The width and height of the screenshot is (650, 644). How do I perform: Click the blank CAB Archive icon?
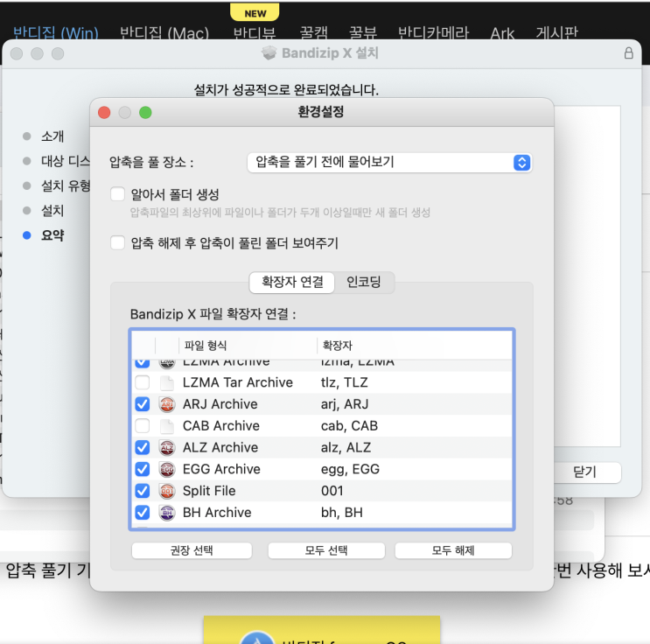tap(167, 426)
